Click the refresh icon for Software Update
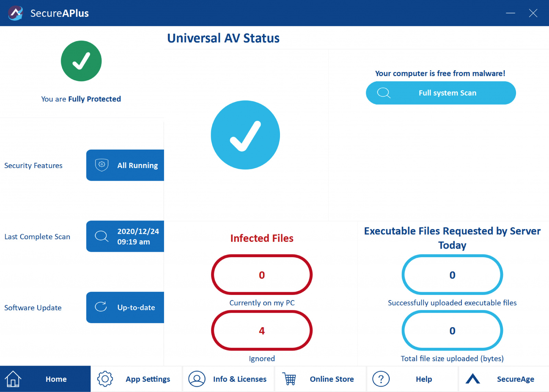The image size is (549, 392). (101, 307)
